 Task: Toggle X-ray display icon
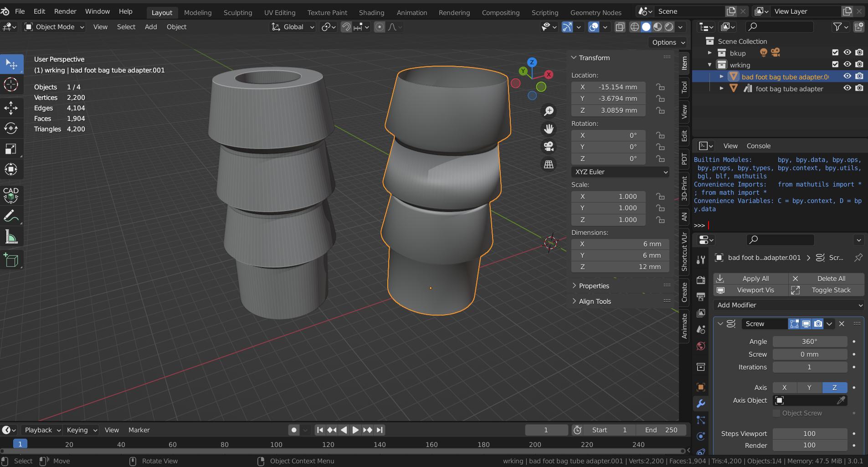pos(620,27)
